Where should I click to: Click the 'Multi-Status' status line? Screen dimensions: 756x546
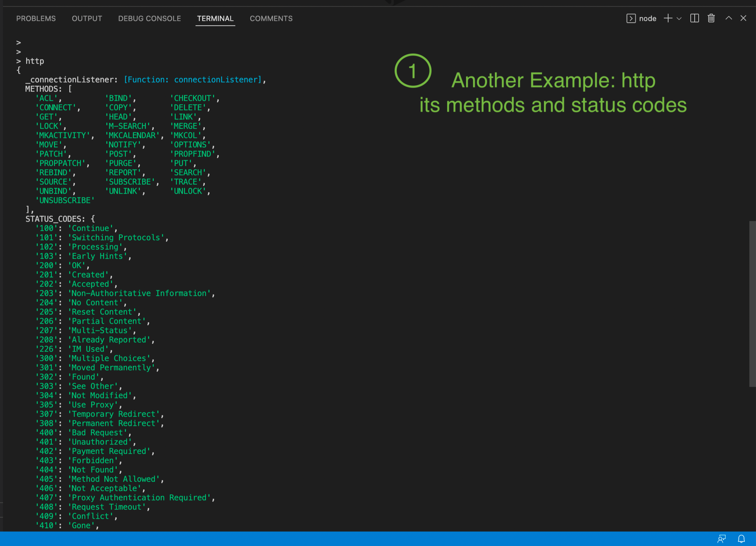click(86, 330)
